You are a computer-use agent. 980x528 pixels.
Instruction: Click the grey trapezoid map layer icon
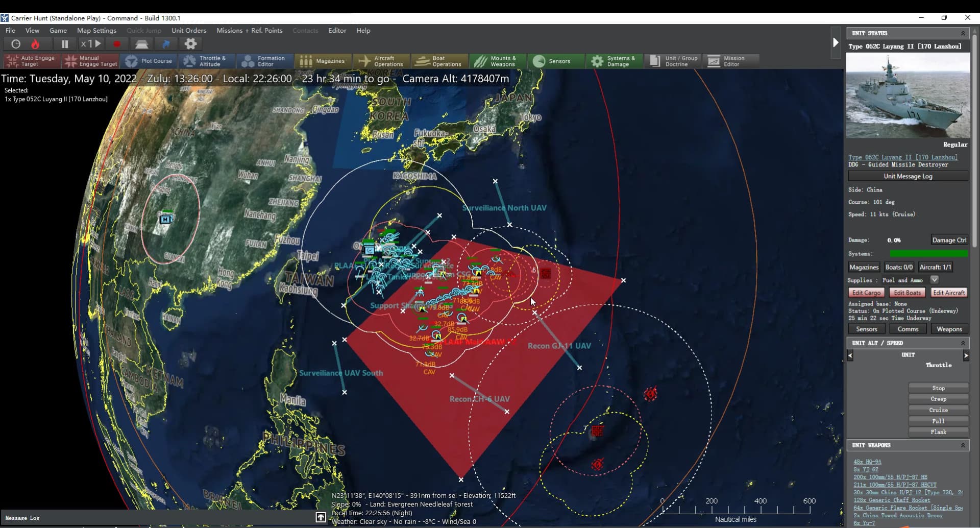point(141,44)
